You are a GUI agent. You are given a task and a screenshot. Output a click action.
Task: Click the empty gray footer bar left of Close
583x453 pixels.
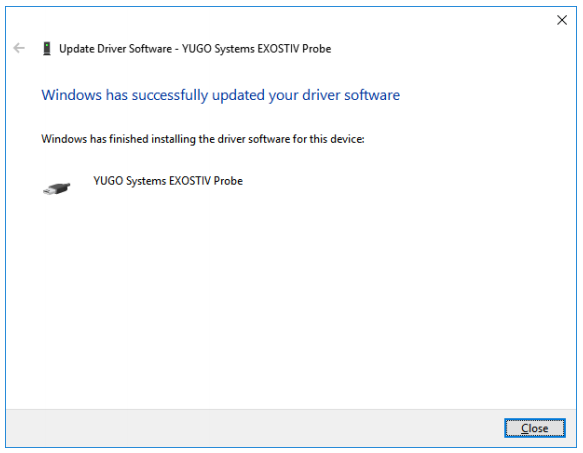point(253,428)
